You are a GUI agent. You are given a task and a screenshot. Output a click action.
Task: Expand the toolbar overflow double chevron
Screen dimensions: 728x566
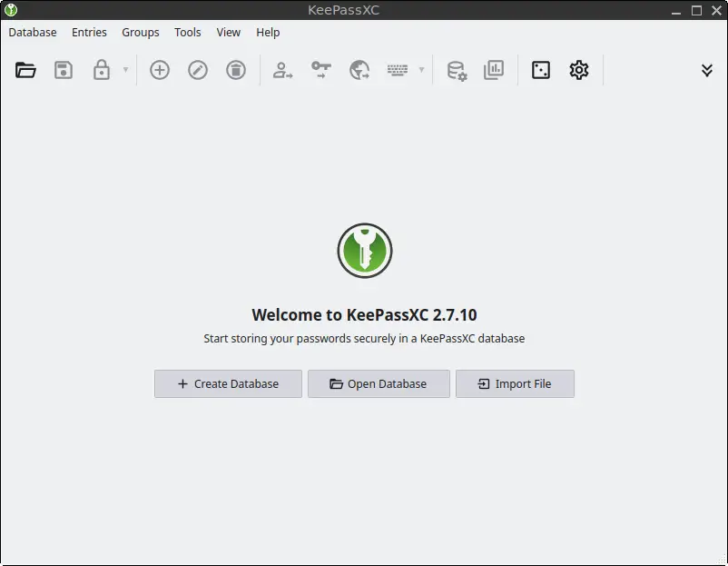click(x=706, y=70)
